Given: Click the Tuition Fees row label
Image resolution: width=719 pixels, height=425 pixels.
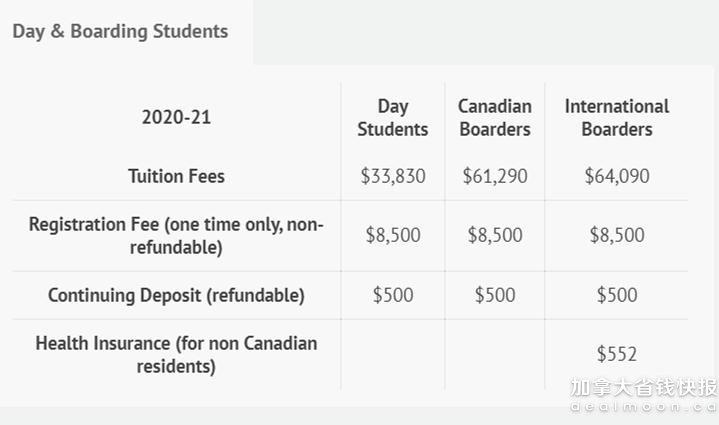Looking at the screenshot, I should pyautogui.click(x=176, y=176).
